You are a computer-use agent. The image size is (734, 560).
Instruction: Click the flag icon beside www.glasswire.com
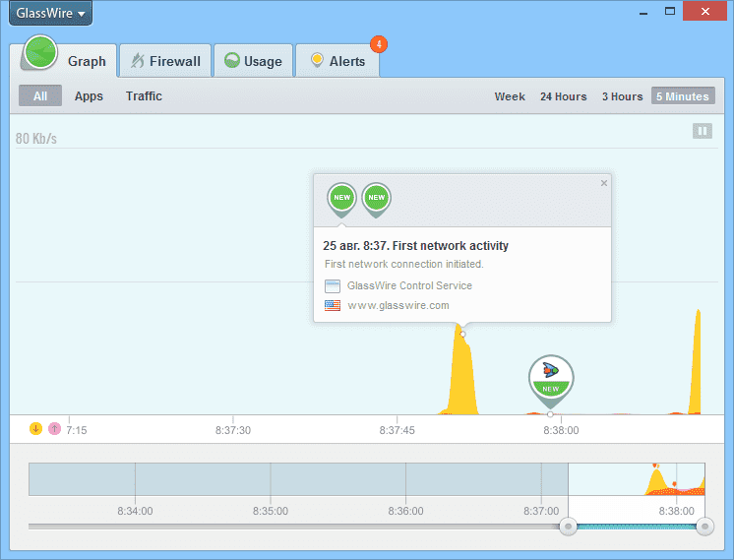333,306
